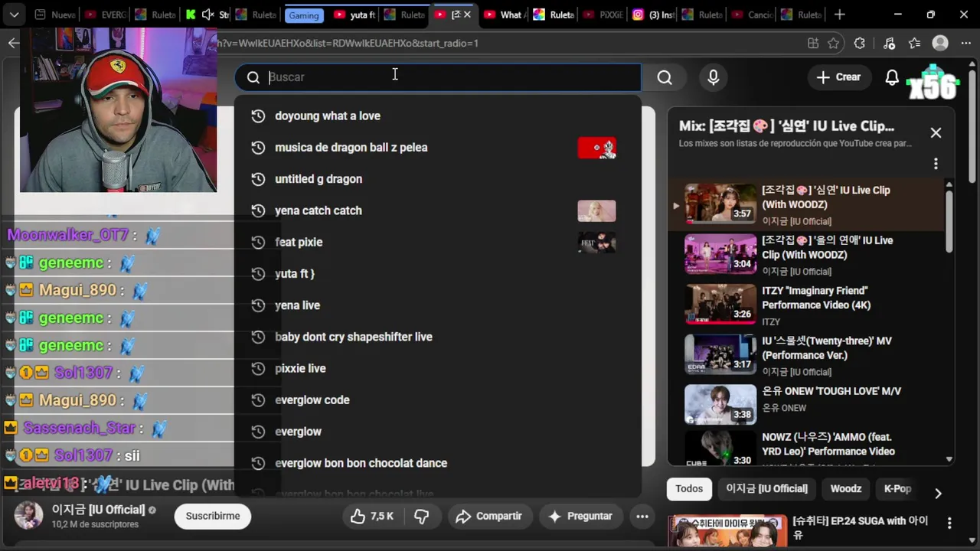
Task: Close the active YouTube tab
Action: pyautogui.click(x=467, y=15)
